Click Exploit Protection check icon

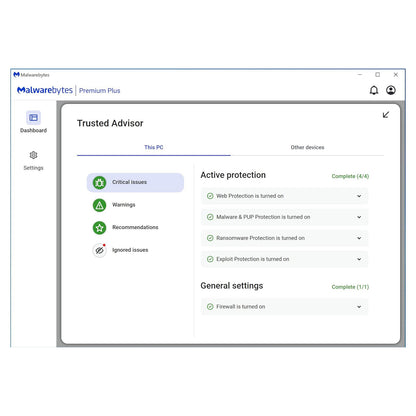click(x=210, y=259)
